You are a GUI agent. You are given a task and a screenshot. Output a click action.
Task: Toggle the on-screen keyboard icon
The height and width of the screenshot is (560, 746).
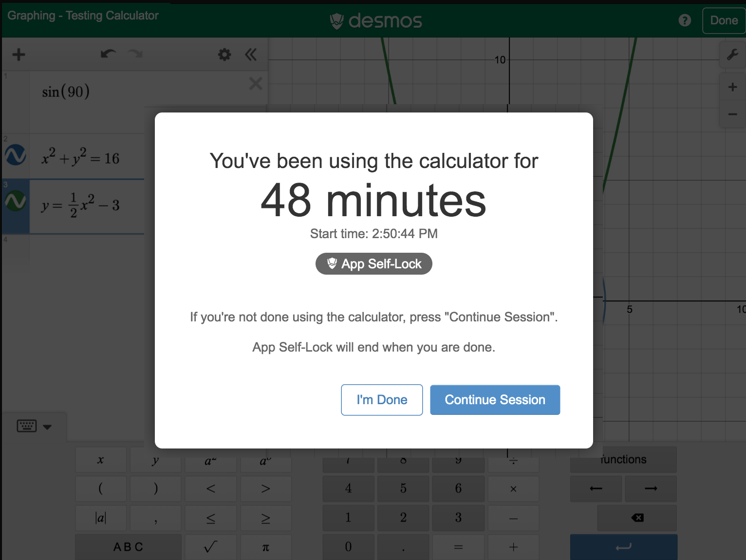click(26, 426)
